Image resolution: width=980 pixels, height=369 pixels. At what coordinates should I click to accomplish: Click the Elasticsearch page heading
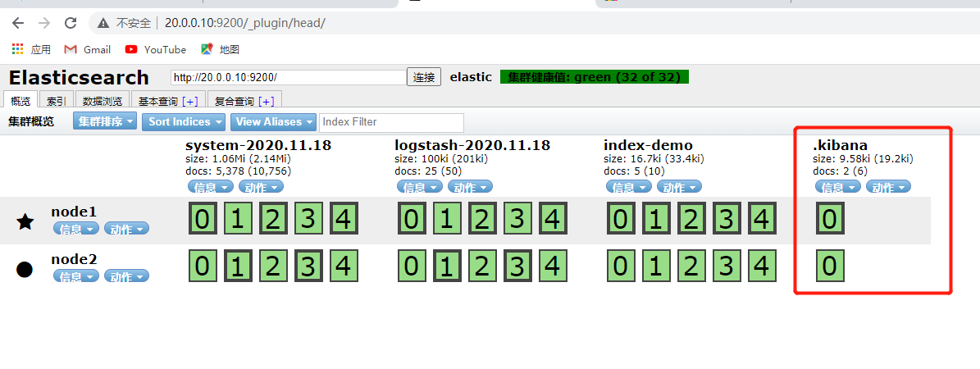tap(79, 78)
